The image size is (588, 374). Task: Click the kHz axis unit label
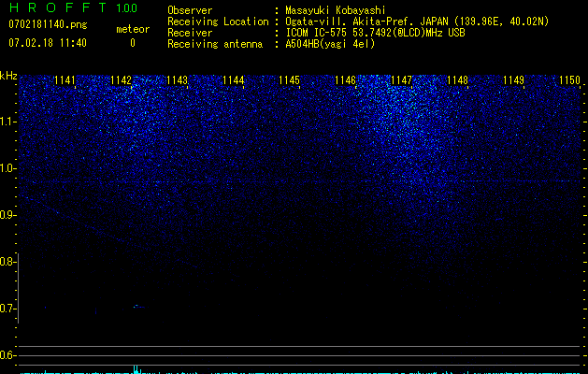(x=8, y=76)
